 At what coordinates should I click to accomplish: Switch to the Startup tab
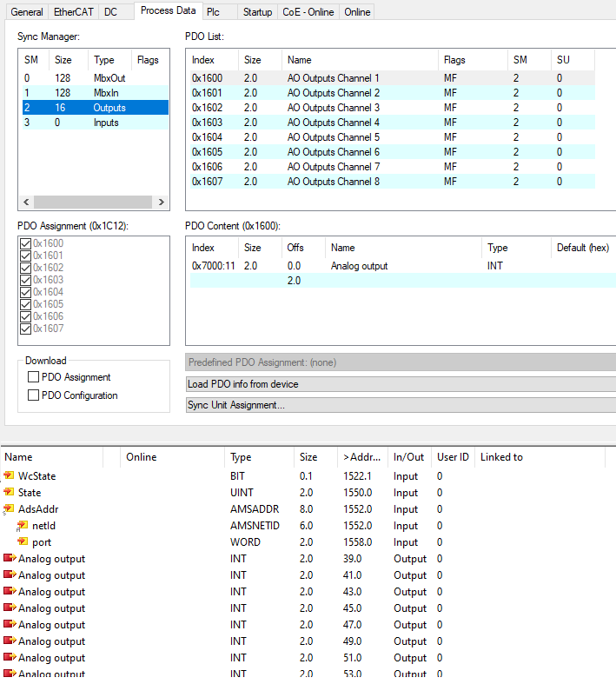[258, 12]
